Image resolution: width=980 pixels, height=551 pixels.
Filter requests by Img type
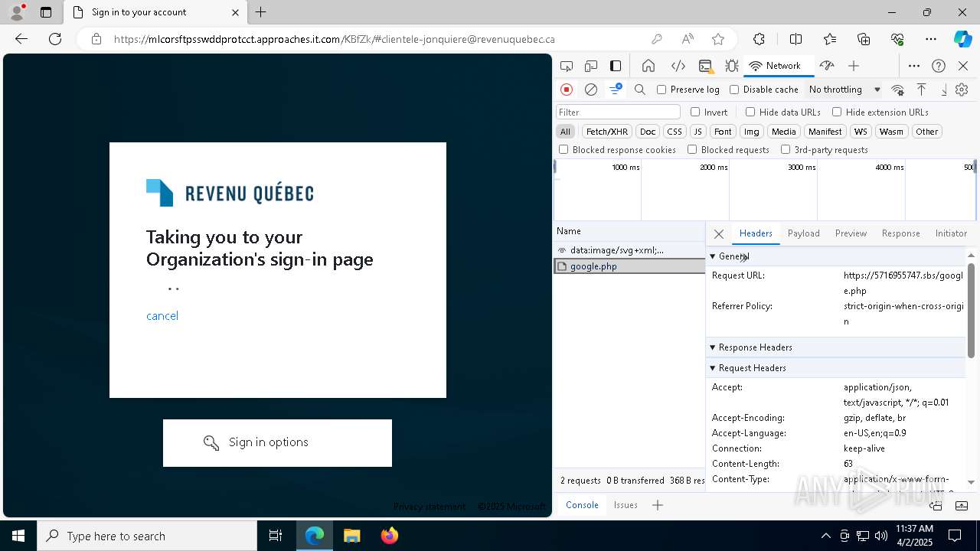pos(752,132)
